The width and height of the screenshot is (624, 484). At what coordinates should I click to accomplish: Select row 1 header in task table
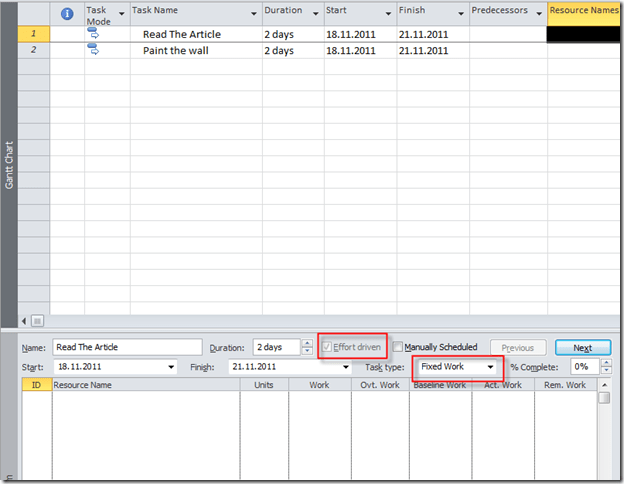coord(35,33)
